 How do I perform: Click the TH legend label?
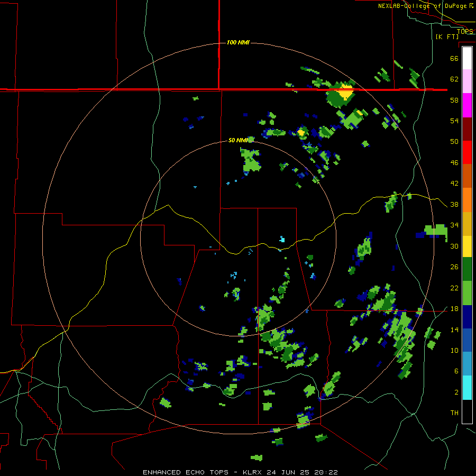[x=454, y=413]
